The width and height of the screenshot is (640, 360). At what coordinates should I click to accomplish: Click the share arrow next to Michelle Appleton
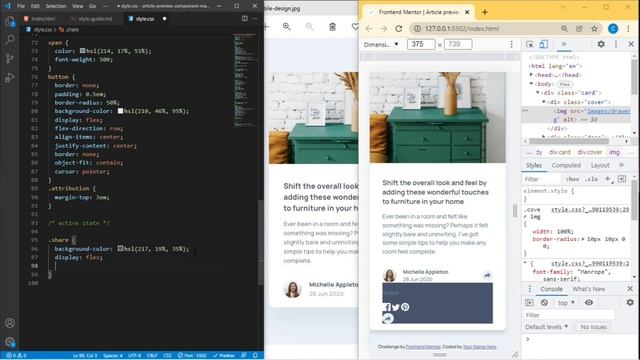pos(487,276)
